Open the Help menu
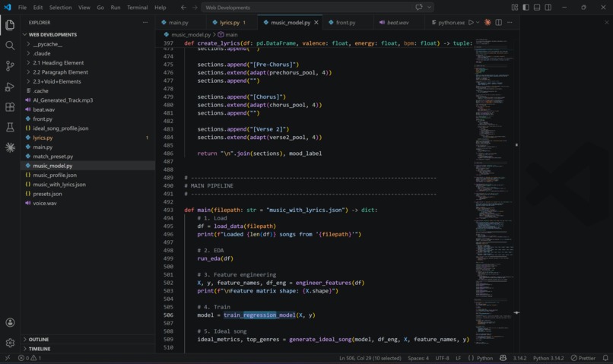Screen dimensions: 613x364 tap(160, 8)
